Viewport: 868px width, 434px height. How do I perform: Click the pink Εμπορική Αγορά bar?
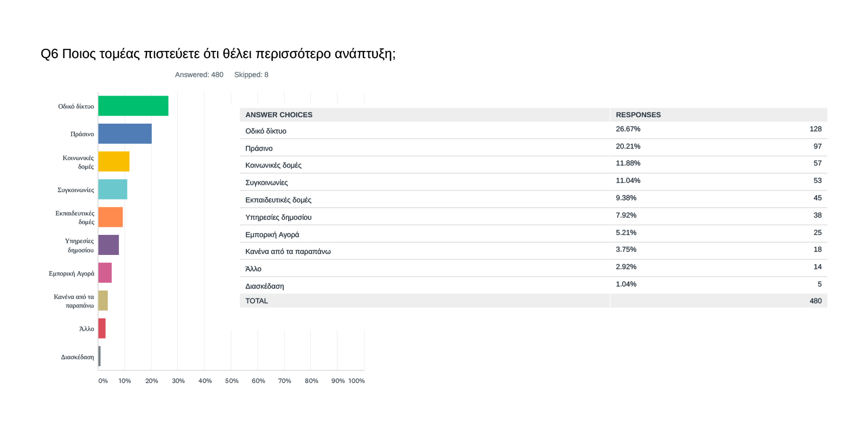pyautogui.click(x=105, y=273)
